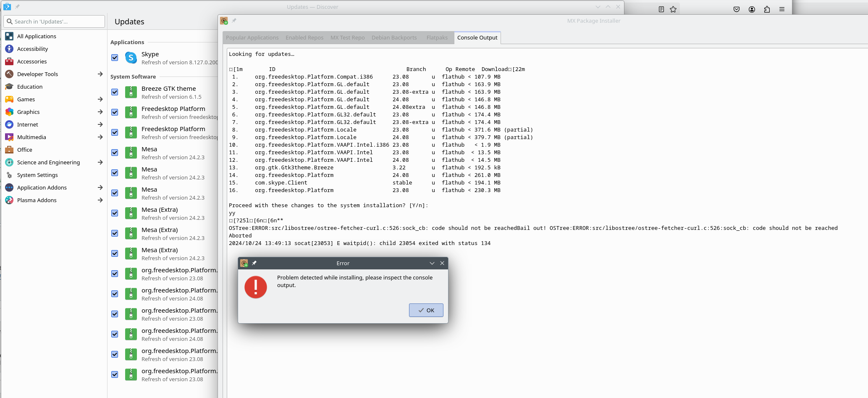
Task: Click the Games category icon
Action: pos(9,99)
